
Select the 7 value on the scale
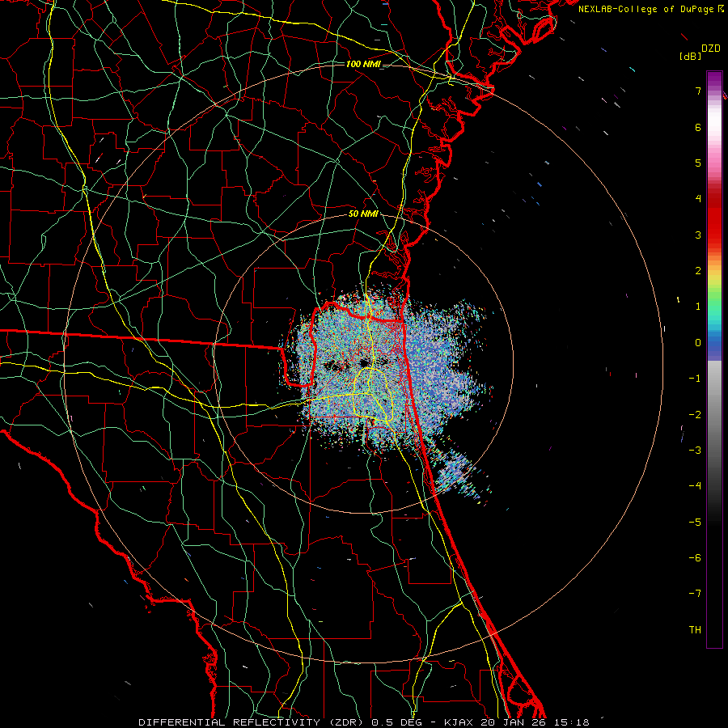click(698, 91)
